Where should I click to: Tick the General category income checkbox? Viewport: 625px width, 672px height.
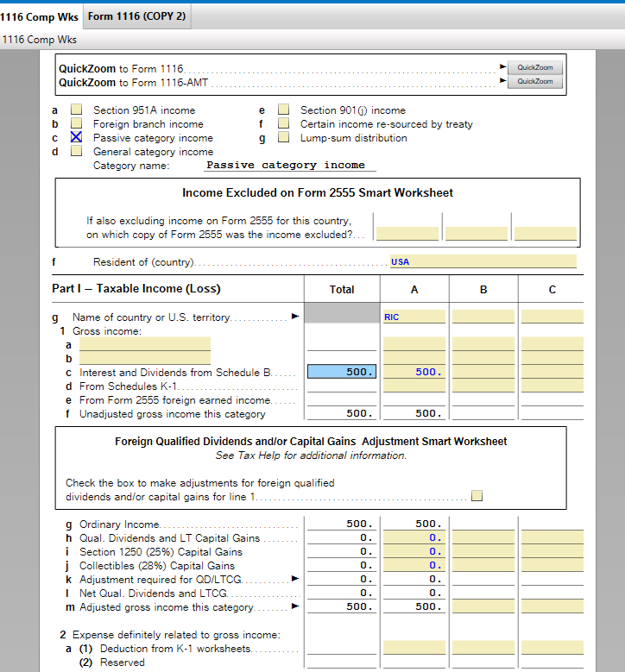tap(77, 152)
